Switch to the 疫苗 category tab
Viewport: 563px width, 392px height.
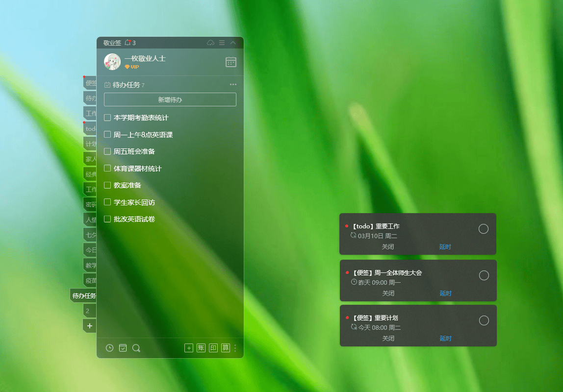90,280
